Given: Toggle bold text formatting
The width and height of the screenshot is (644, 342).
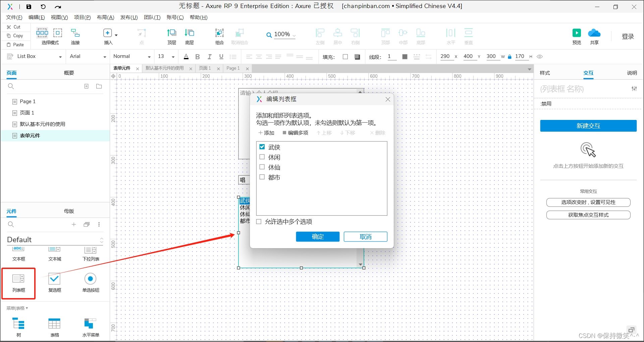Looking at the screenshot, I should (198, 57).
